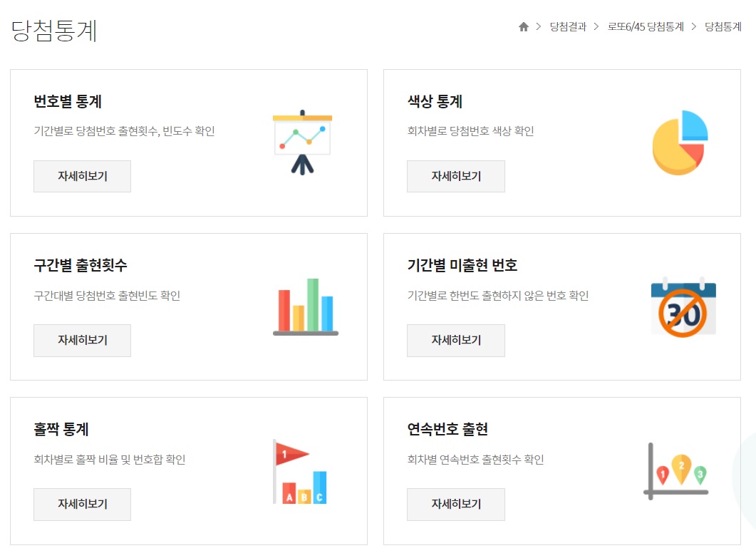Click the home icon in the breadcrumb
The width and height of the screenshot is (756, 558).
click(x=524, y=26)
